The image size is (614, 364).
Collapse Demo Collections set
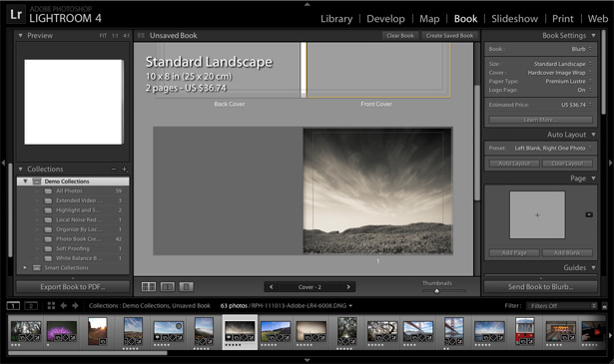(25, 182)
